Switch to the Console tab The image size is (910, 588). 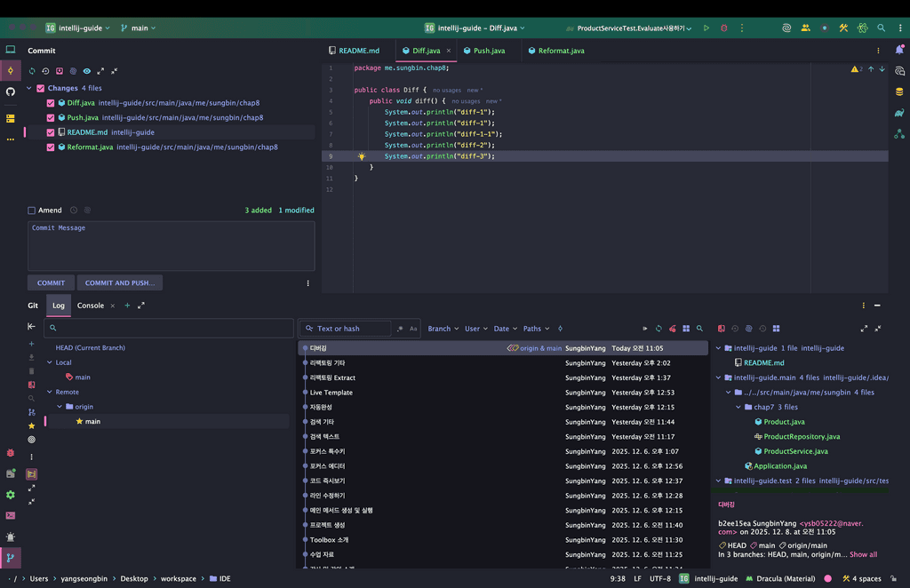(91, 306)
